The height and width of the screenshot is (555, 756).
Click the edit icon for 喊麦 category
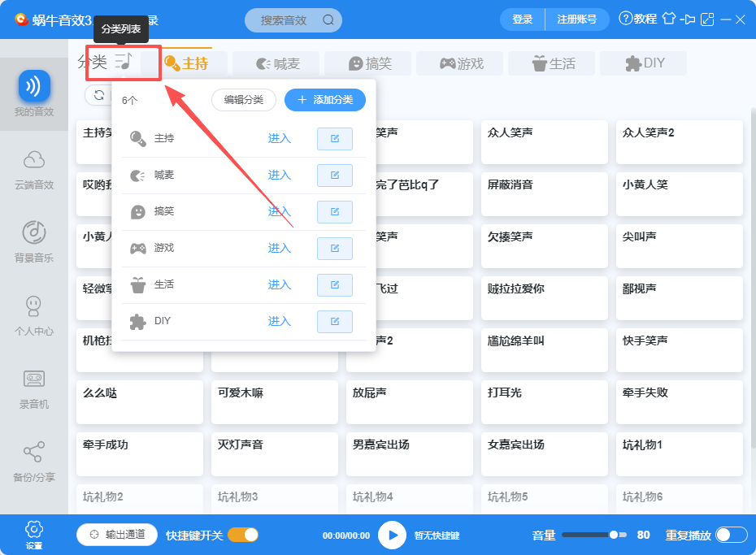point(335,176)
